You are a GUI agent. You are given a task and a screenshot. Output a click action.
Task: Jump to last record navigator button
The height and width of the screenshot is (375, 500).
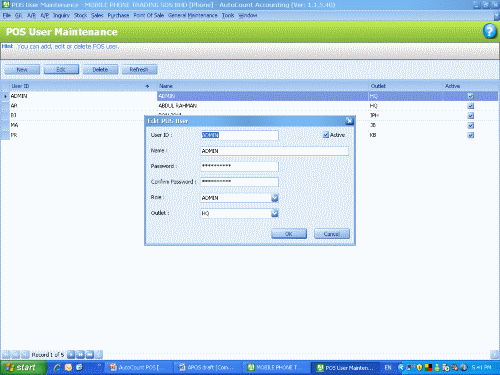coord(90,355)
